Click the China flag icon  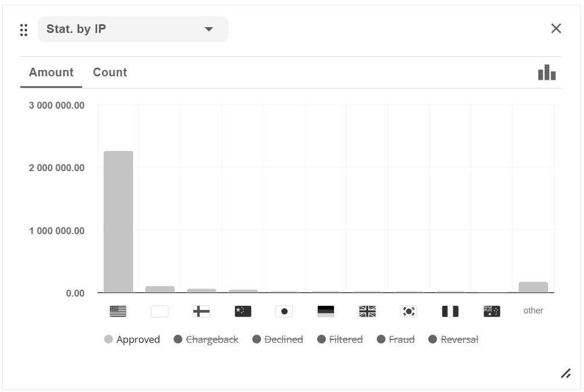point(243,311)
